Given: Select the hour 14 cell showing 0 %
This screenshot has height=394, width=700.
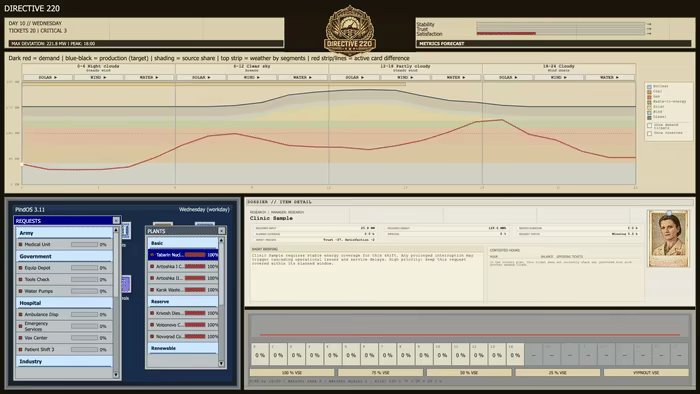Looking at the screenshot, I should pos(515,354).
